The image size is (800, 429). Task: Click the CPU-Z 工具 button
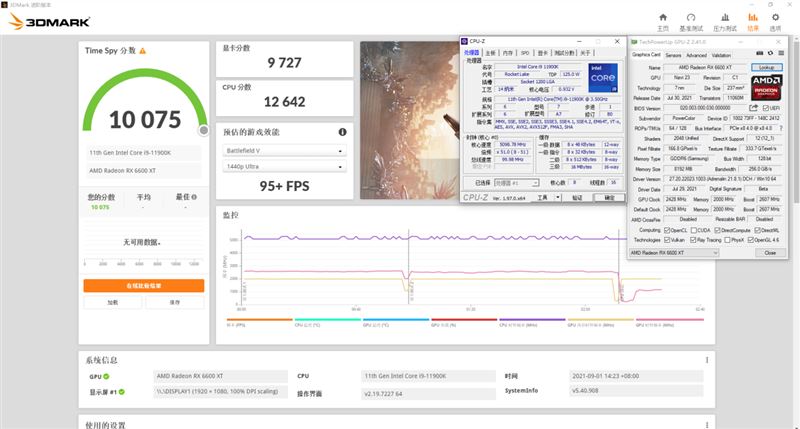click(x=542, y=197)
